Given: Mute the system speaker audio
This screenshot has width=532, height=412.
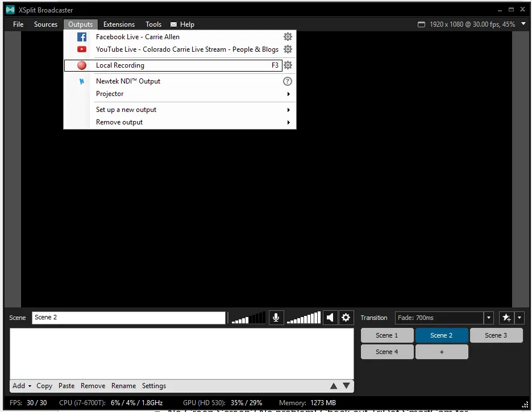Looking at the screenshot, I should click(330, 318).
